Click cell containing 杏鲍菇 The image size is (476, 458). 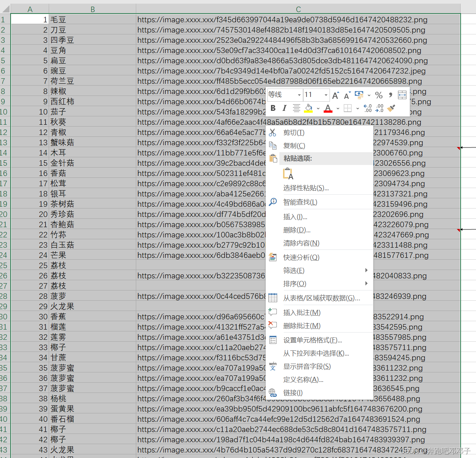93,224
